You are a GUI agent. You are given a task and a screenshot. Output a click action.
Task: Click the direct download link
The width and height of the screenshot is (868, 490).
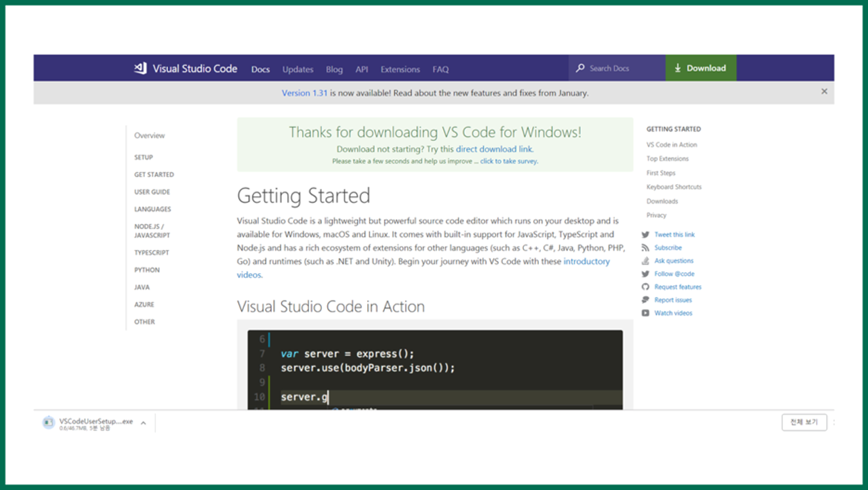(x=494, y=149)
